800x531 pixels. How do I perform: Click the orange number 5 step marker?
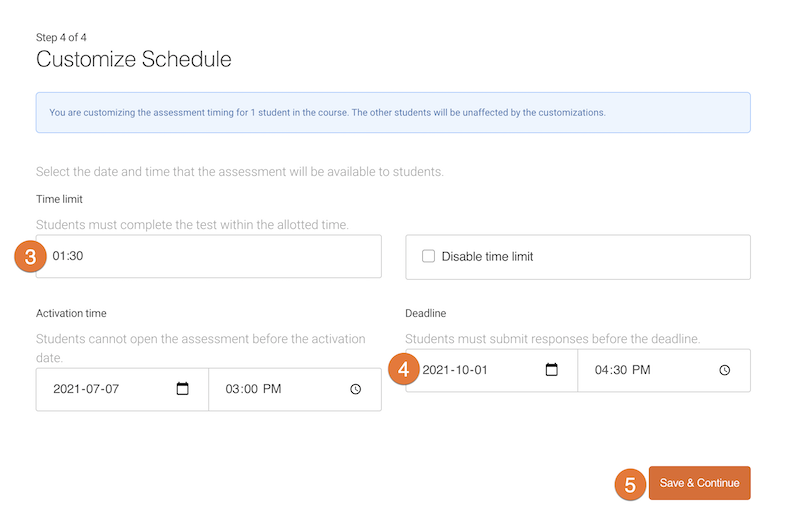(x=630, y=484)
